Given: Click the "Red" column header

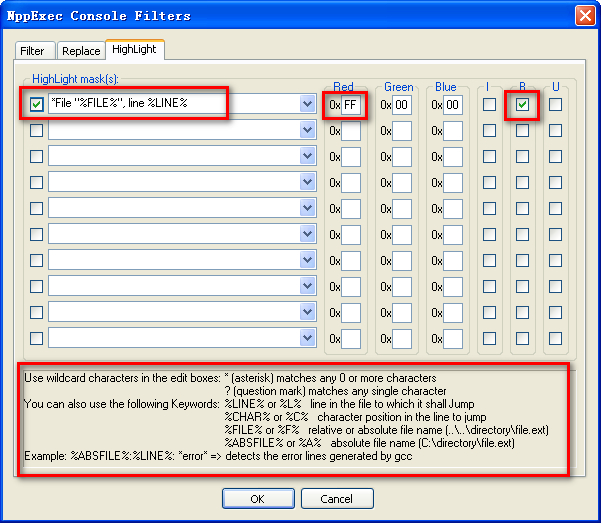Looking at the screenshot, I should pos(343,87).
